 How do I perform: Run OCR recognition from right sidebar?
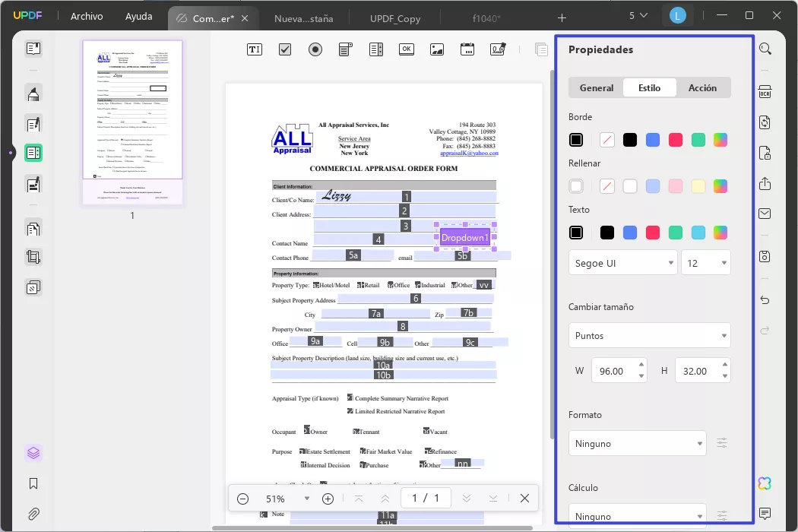765,92
